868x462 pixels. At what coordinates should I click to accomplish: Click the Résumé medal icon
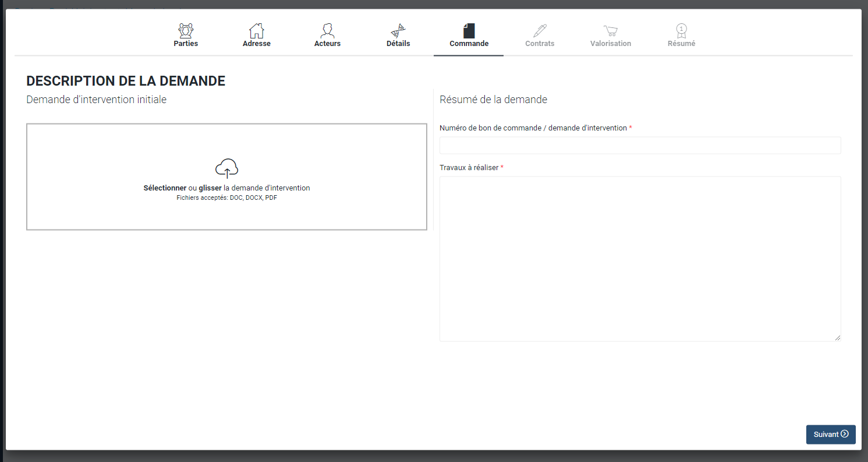pyautogui.click(x=681, y=30)
